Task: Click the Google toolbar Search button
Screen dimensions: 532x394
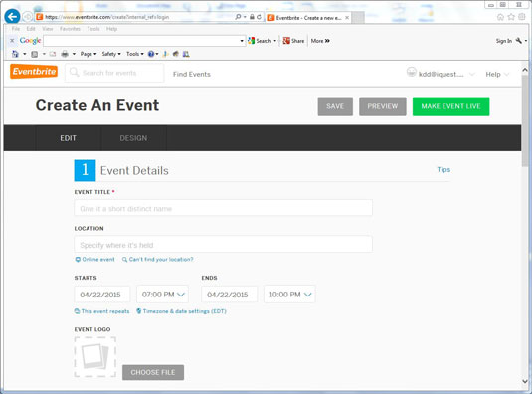Action: (260, 41)
